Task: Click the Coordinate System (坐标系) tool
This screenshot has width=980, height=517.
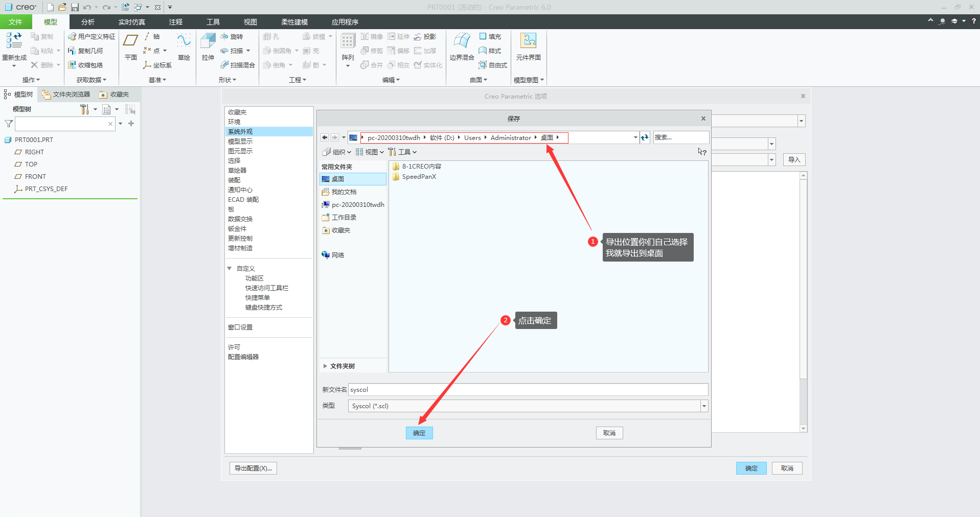Action: pos(157,65)
